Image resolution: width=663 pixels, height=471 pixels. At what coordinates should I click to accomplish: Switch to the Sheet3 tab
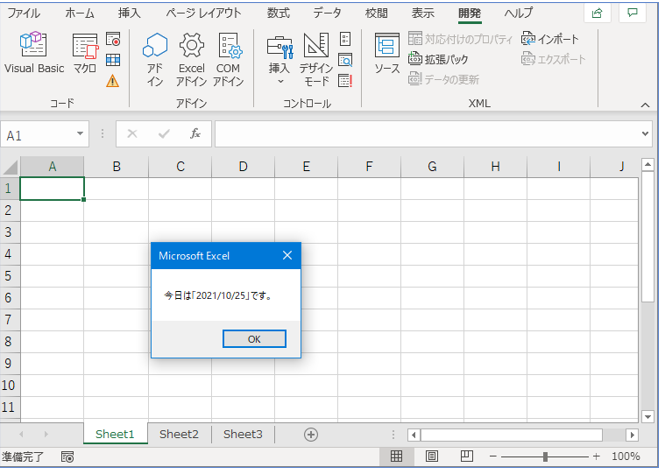click(x=243, y=434)
